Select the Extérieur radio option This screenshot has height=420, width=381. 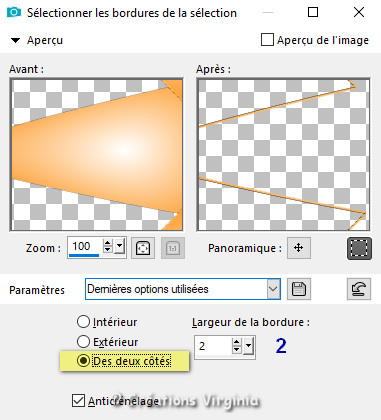coord(83,341)
